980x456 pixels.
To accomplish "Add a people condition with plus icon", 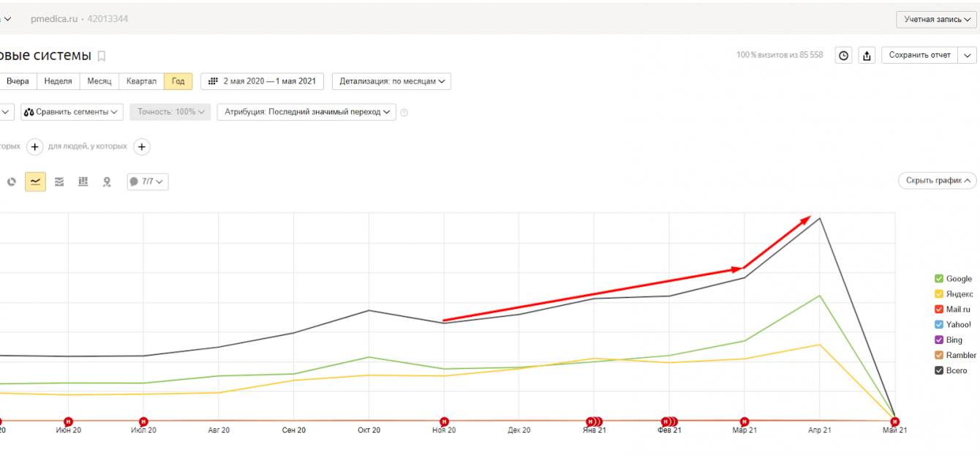I will click(142, 146).
